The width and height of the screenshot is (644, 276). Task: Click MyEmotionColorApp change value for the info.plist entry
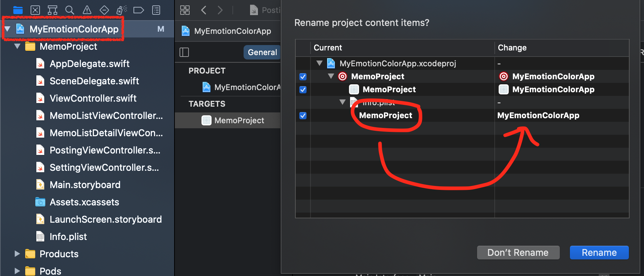(x=538, y=115)
